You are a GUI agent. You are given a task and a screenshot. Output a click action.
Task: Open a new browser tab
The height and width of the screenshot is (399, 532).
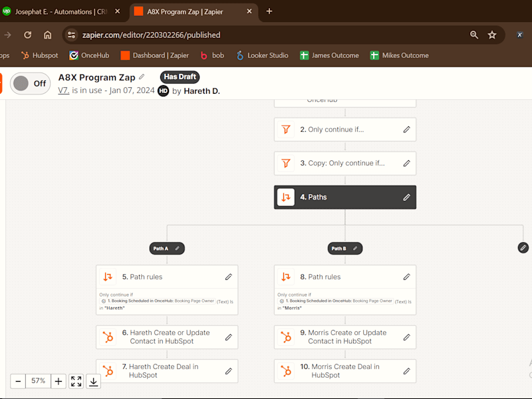click(x=269, y=11)
